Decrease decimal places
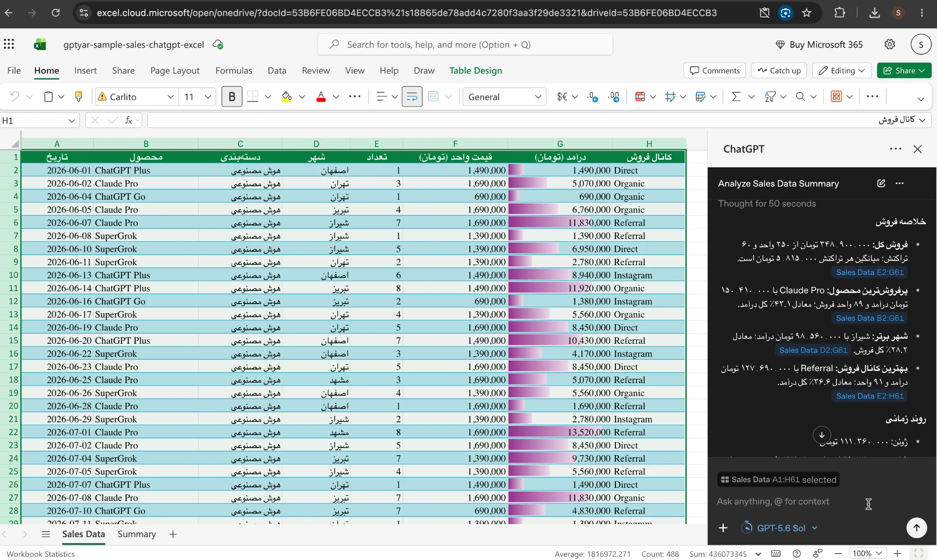 593,96
